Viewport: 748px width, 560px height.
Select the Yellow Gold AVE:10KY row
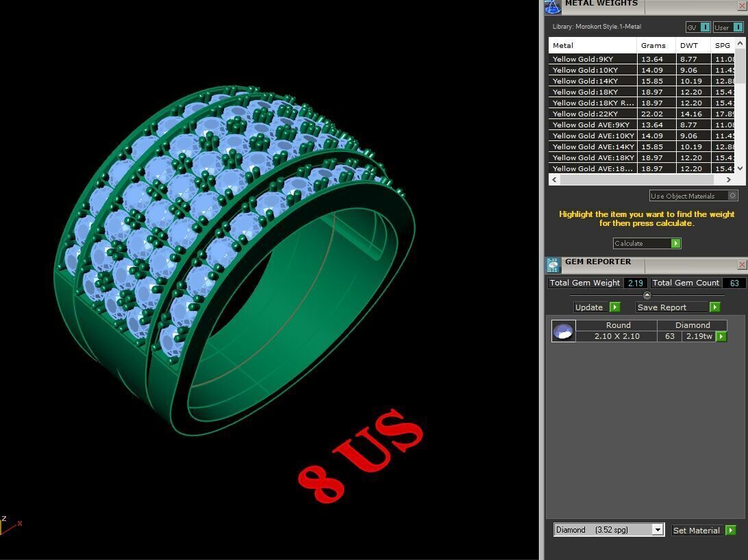click(642, 136)
